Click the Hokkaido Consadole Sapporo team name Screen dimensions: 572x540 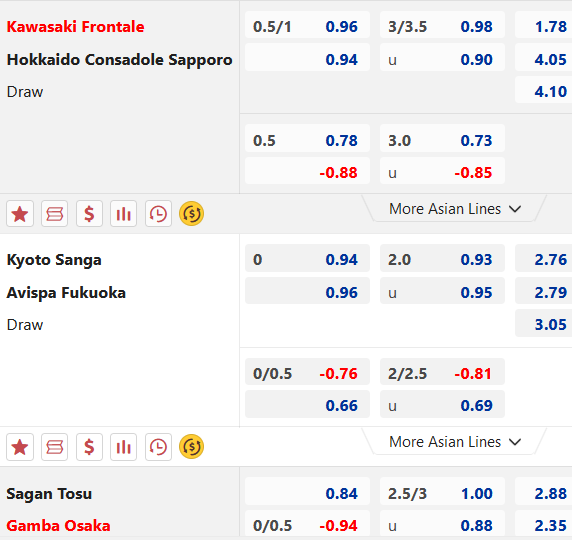click(119, 59)
